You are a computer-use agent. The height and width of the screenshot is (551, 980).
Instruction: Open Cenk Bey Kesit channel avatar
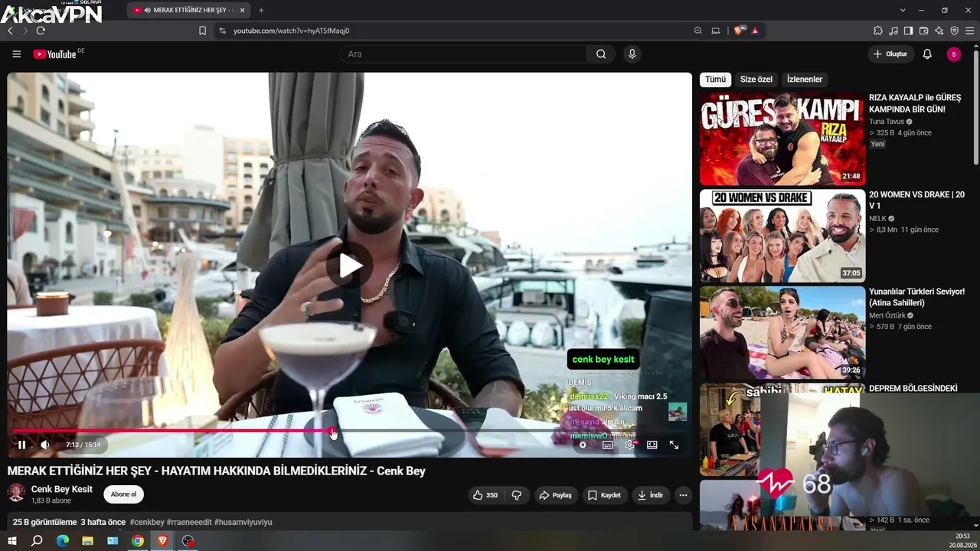point(16,493)
